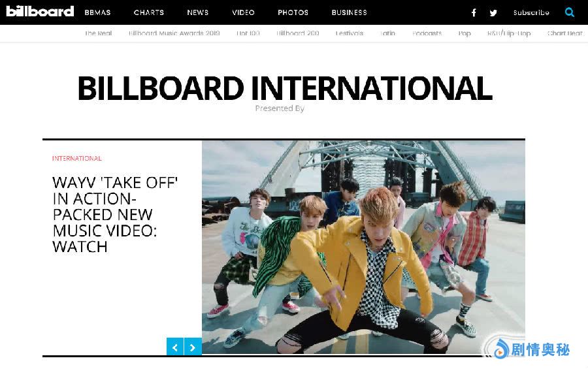Screen dimensions: 588x369
Task: Open the Facebook icon in header
Action: coord(474,13)
